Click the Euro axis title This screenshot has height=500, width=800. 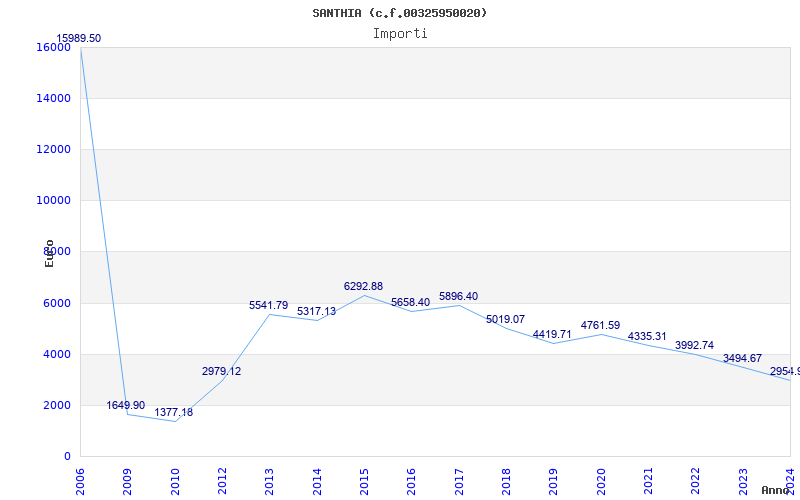[x=49, y=253]
